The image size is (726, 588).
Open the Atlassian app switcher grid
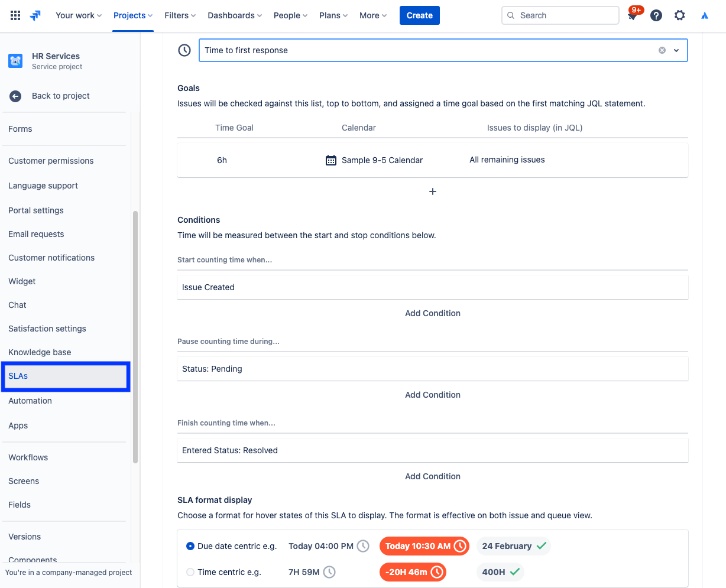tap(15, 15)
